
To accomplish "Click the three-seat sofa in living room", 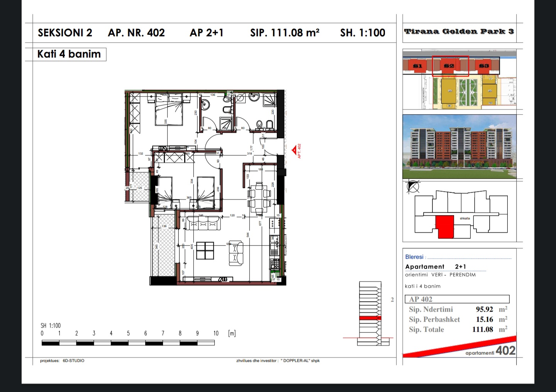I will 203,223.
